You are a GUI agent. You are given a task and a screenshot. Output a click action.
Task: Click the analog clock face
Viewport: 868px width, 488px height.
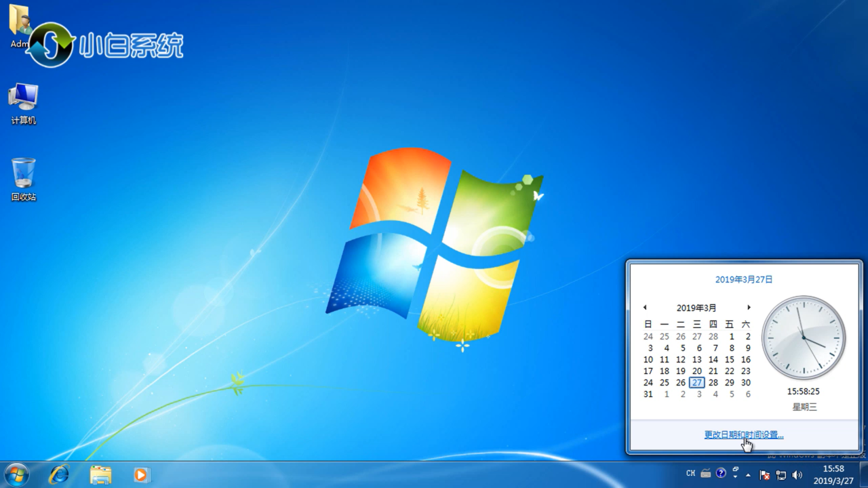click(x=804, y=337)
